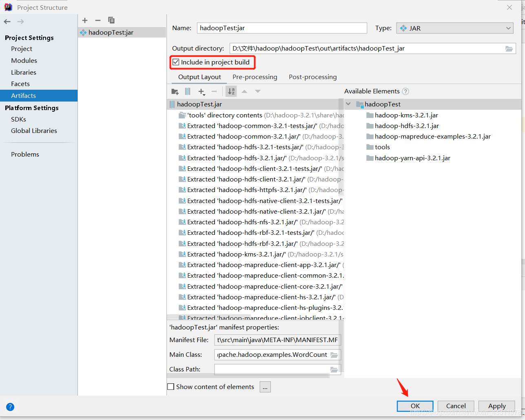Screen dimensions: 525x420
Task: Create archive icon in Output Layout toolbar
Action: coord(188,91)
